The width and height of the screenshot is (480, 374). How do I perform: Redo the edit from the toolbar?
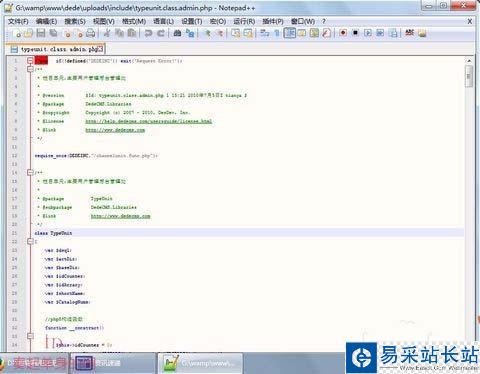161,33
